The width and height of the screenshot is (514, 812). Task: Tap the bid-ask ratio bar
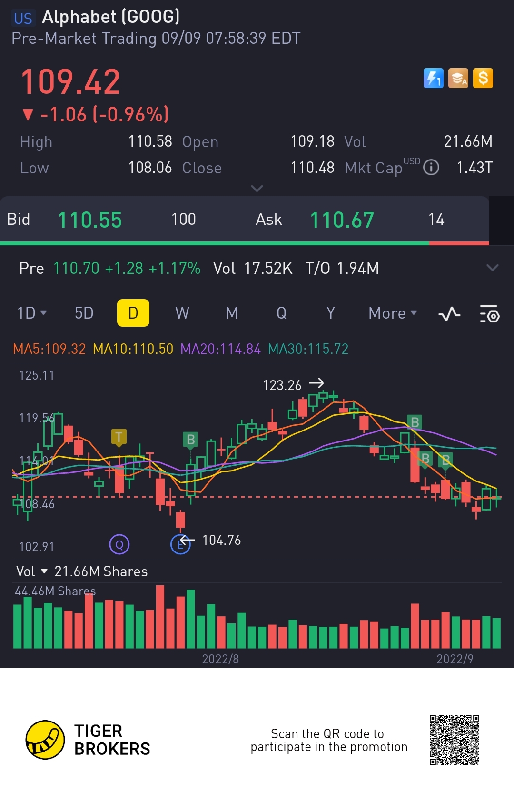(x=245, y=243)
